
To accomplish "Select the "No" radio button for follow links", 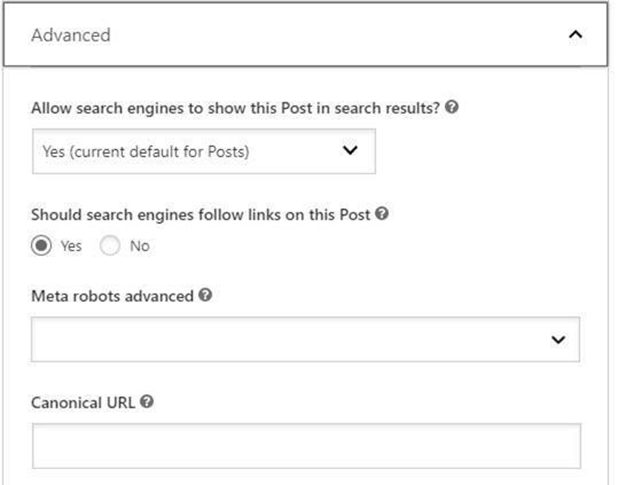I will (110, 245).
